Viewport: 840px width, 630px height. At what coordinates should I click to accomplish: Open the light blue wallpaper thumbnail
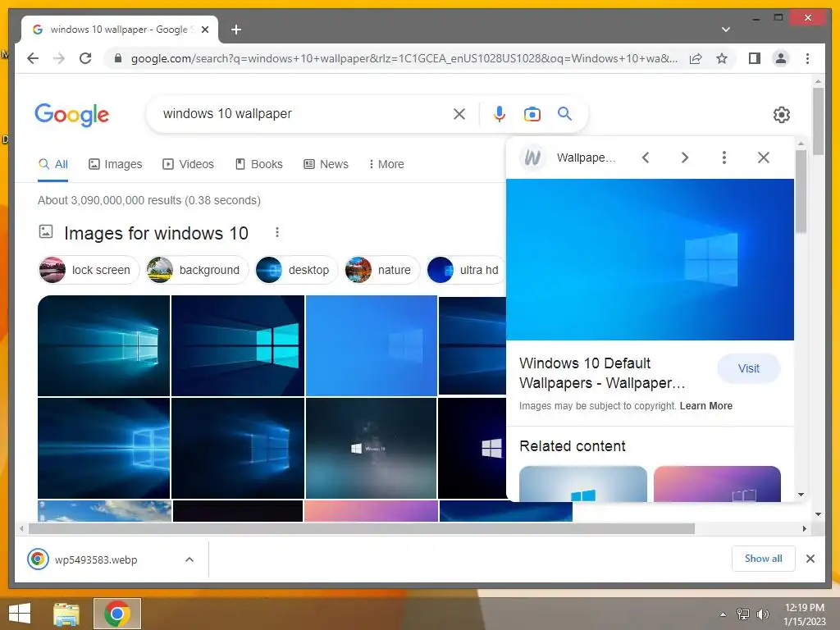pyautogui.click(x=372, y=345)
